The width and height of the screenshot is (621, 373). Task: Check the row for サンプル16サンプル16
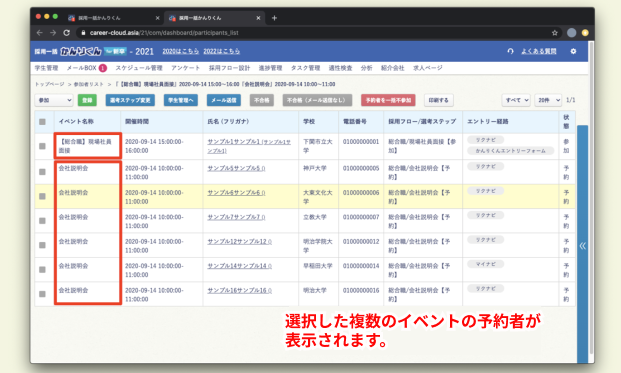(x=42, y=294)
